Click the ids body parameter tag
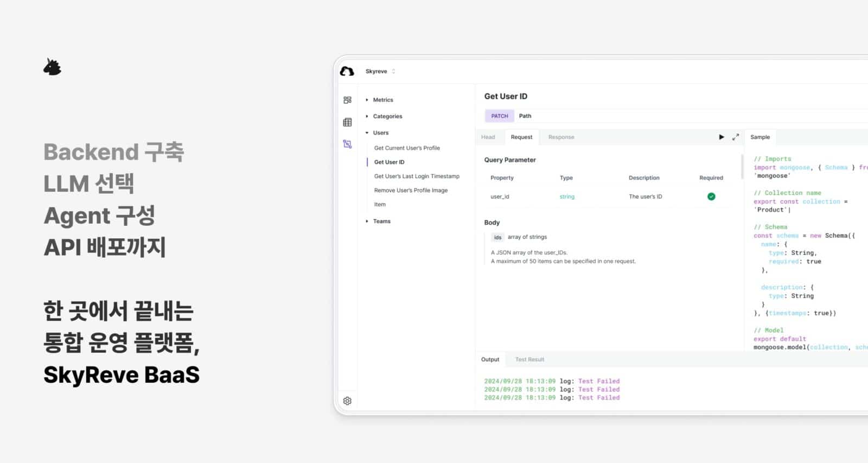The width and height of the screenshot is (868, 463). tap(497, 237)
